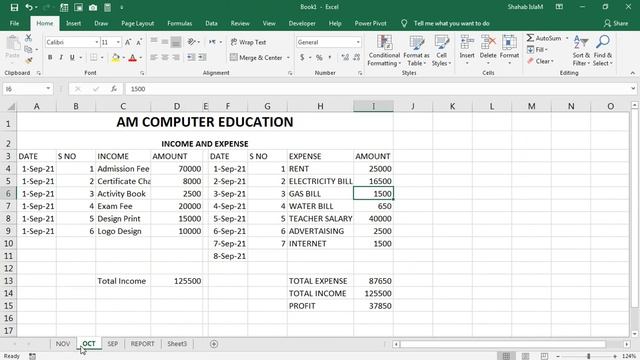The width and height of the screenshot is (640, 360).
Task: Expand the formula bar
Action: [633, 89]
